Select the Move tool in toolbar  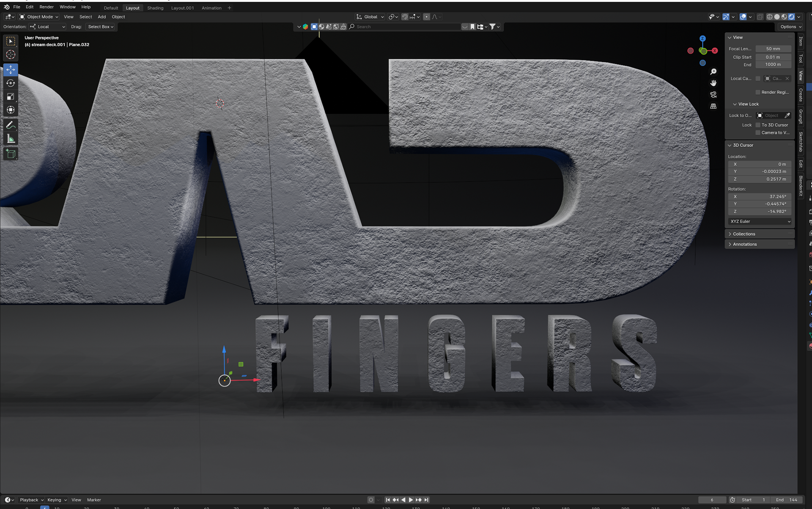[11, 69]
